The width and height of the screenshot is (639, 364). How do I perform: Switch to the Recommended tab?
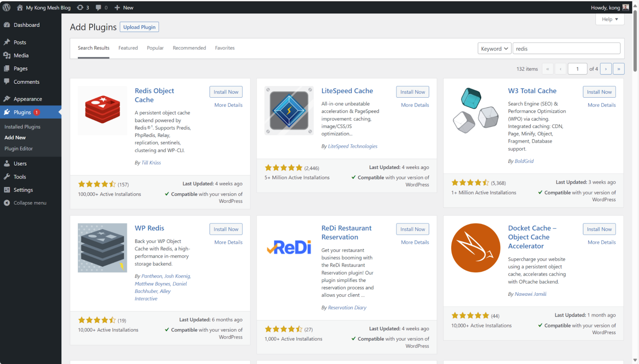(189, 48)
